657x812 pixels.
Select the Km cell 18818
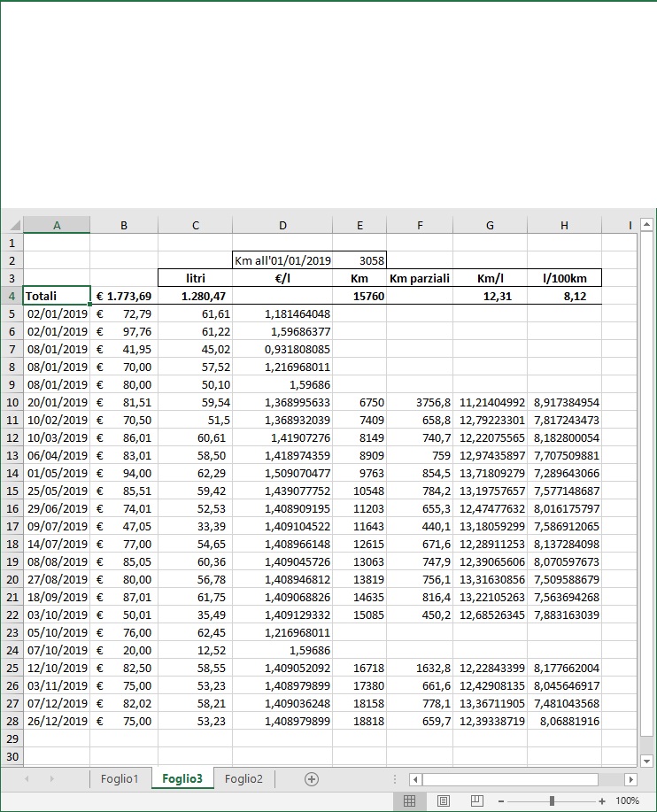pyautogui.click(x=359, y=721)
